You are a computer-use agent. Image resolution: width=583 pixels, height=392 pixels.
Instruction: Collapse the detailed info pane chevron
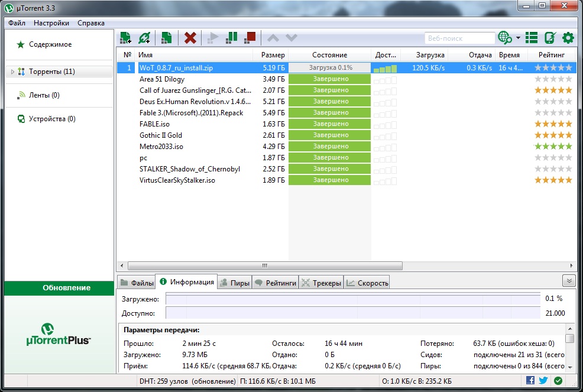568,281
